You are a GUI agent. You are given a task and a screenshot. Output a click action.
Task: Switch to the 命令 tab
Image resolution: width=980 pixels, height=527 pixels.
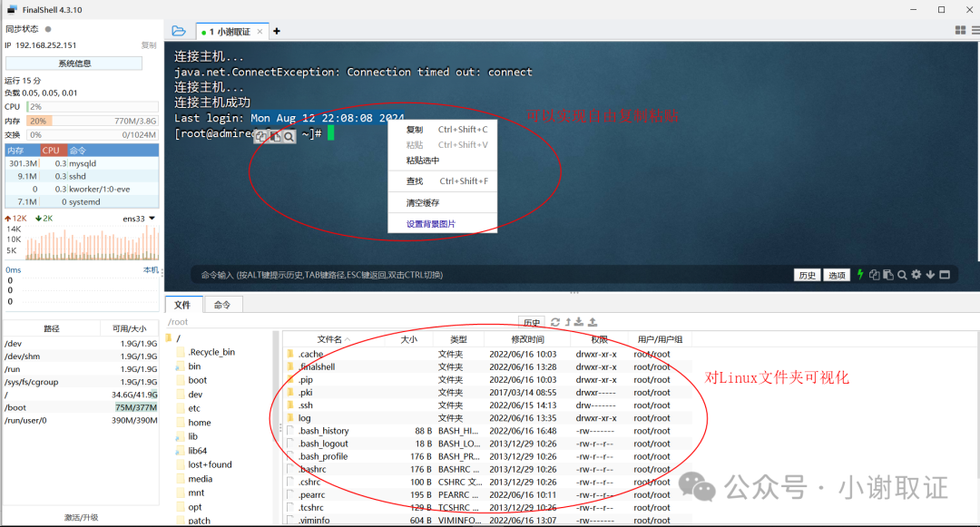click(x=222, y=305)
